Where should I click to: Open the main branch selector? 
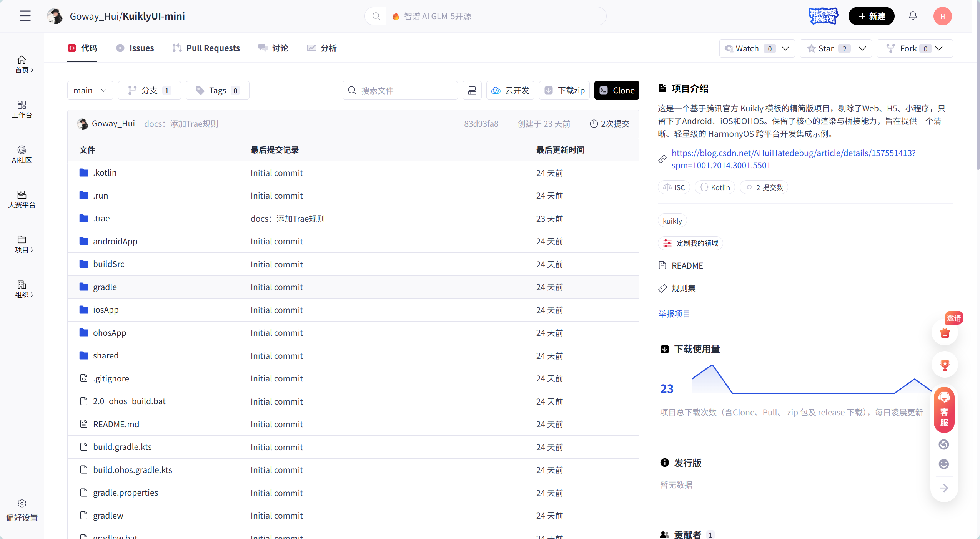pyautogui.click(x=90, y=90)
